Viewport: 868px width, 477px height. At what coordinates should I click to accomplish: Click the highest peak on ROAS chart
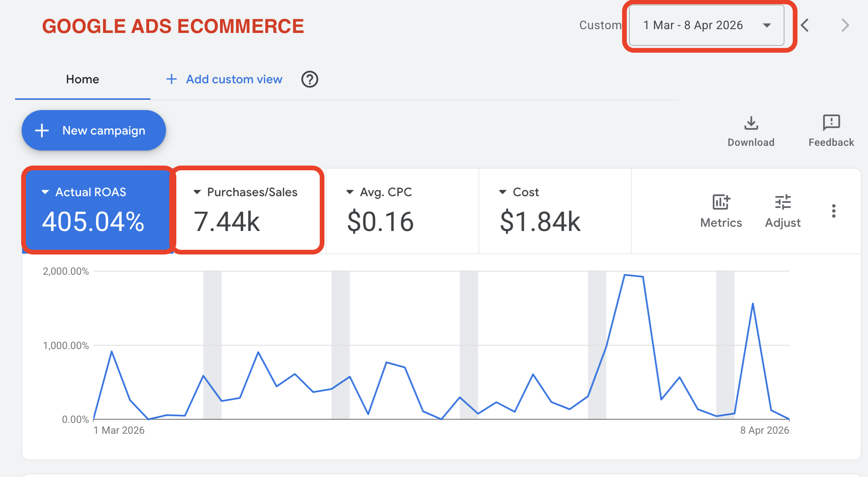[x=625, y=275]
